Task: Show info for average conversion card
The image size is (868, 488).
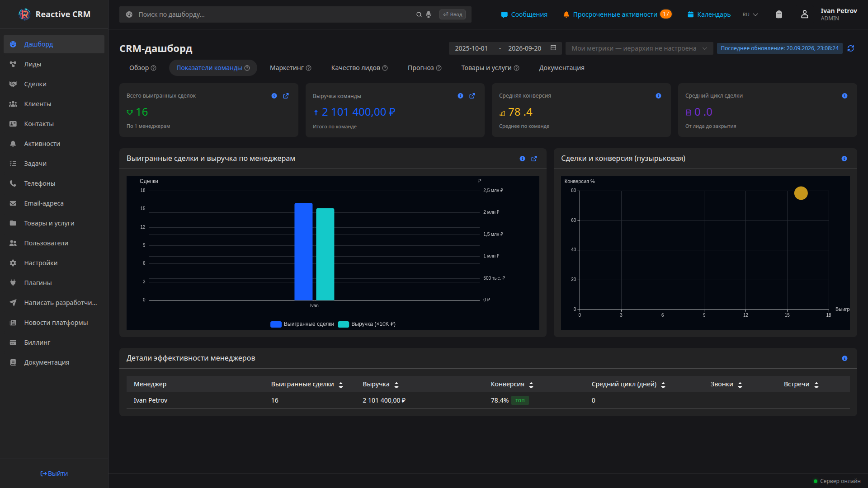Action: click(x=658, y=96)
